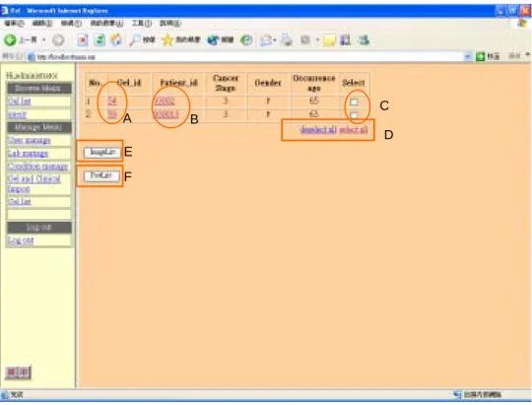
Task: Click the Print toolbar icon
Action: pos(287,40)
